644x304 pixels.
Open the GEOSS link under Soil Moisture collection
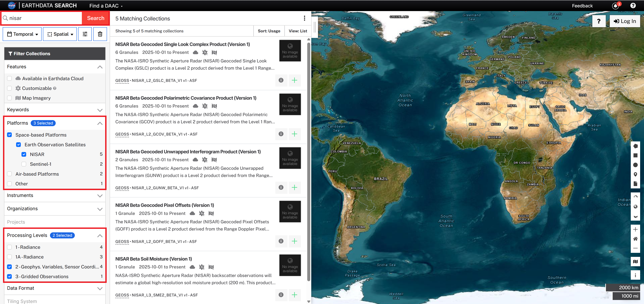tap(122, 295)
